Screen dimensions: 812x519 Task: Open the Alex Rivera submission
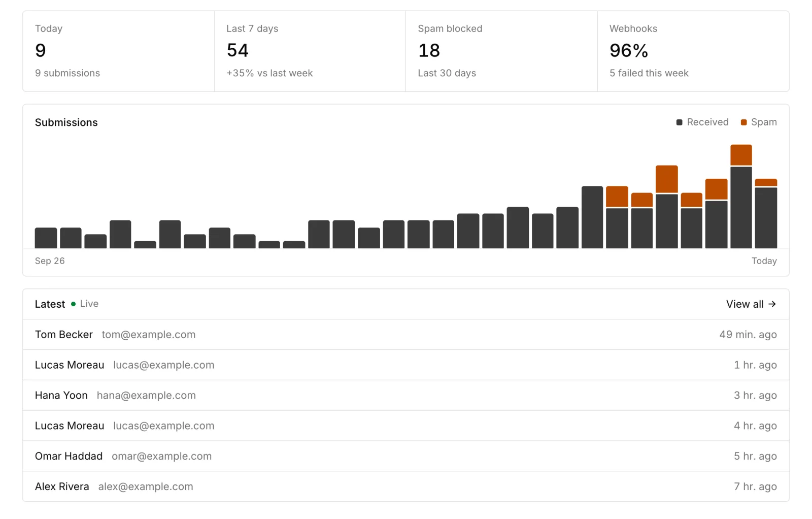pyautogui.click(x=406, y=486)
